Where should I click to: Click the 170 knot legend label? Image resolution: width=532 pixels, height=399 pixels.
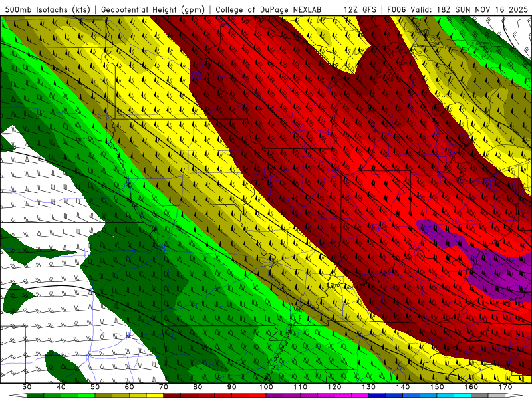[505, 387]
